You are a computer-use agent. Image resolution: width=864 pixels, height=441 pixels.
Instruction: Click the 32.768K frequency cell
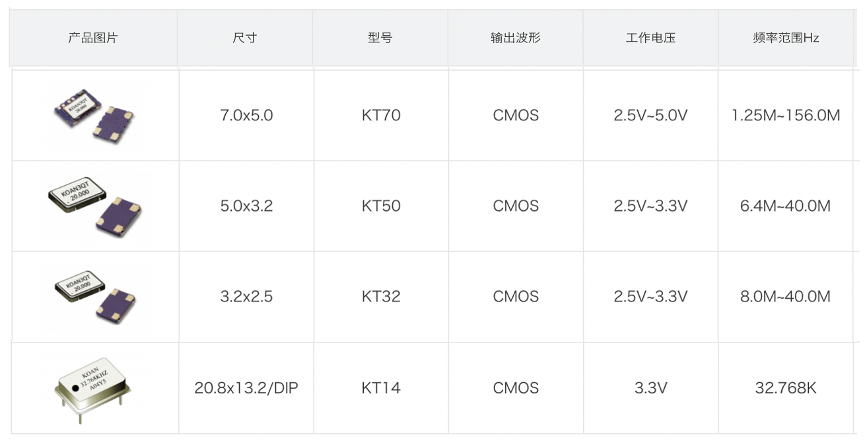(786, 388)
